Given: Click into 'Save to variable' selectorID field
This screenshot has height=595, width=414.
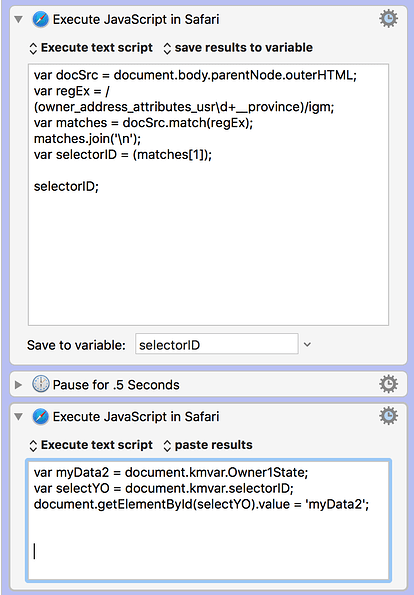Looking at the screenshot, I should tap(217, 344).
